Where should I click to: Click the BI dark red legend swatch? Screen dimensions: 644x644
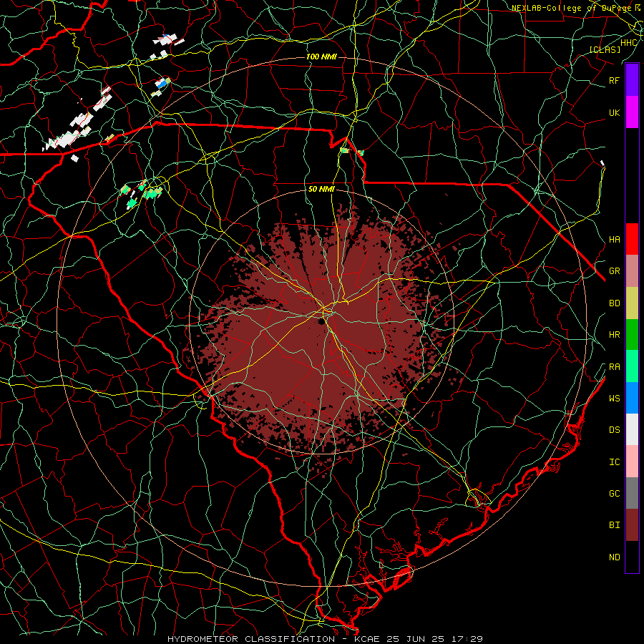tap(632, 525)
